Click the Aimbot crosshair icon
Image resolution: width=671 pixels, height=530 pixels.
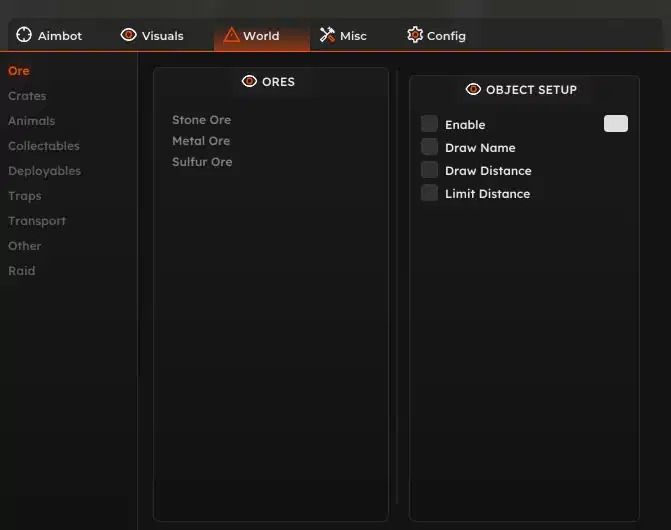pyautogui.click(x=25, y=35)
